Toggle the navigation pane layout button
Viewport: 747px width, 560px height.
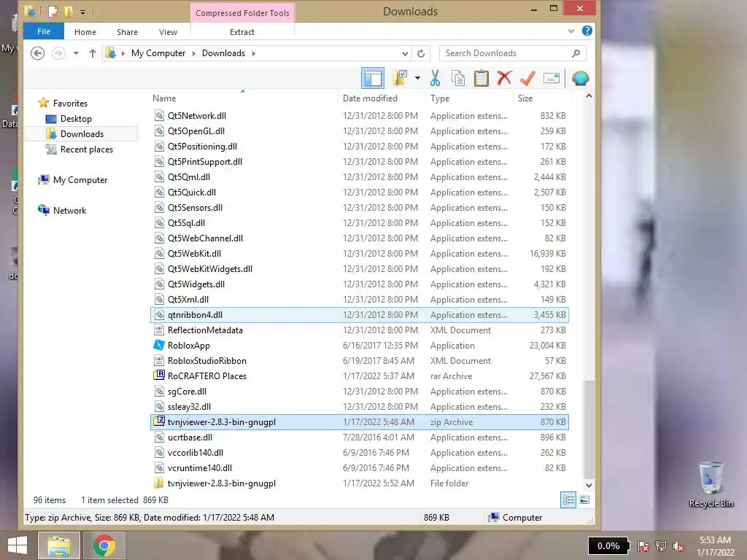[373, 78]
